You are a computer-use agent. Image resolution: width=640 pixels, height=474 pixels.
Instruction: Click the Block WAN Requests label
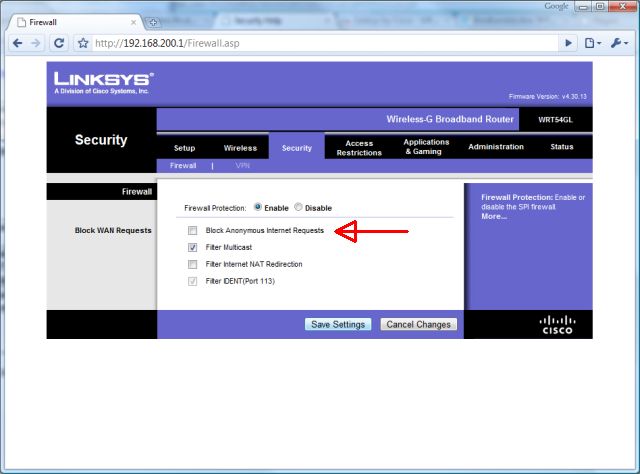113,230
